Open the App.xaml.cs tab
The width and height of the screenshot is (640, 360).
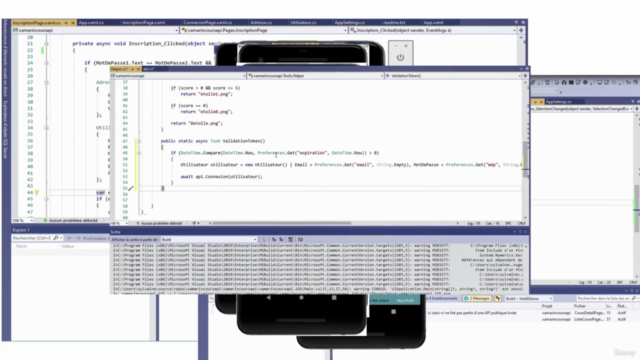(x=91, y=22)
